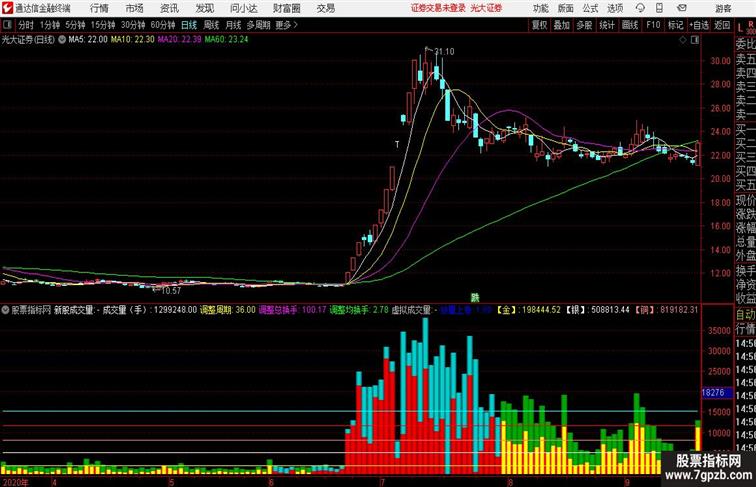Open the F10 company info button
Image resolution: width=756 pixels, height=487 pixels.
(653, 25)
